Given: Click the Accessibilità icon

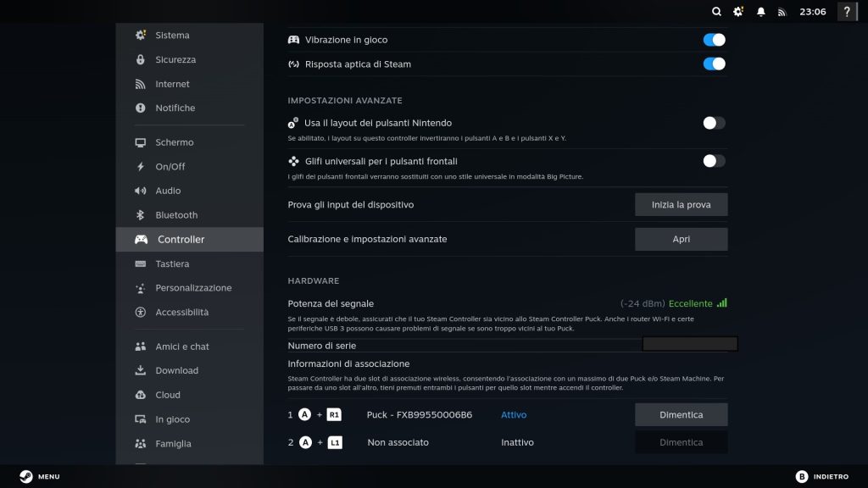Looking at the screenshot, I should [x=141, y=312].
